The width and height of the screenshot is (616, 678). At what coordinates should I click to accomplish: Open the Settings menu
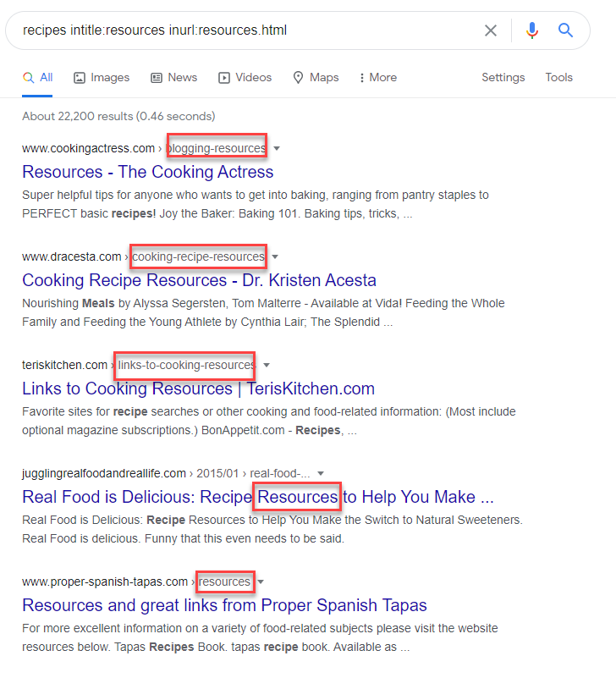[x=503, y=78]
